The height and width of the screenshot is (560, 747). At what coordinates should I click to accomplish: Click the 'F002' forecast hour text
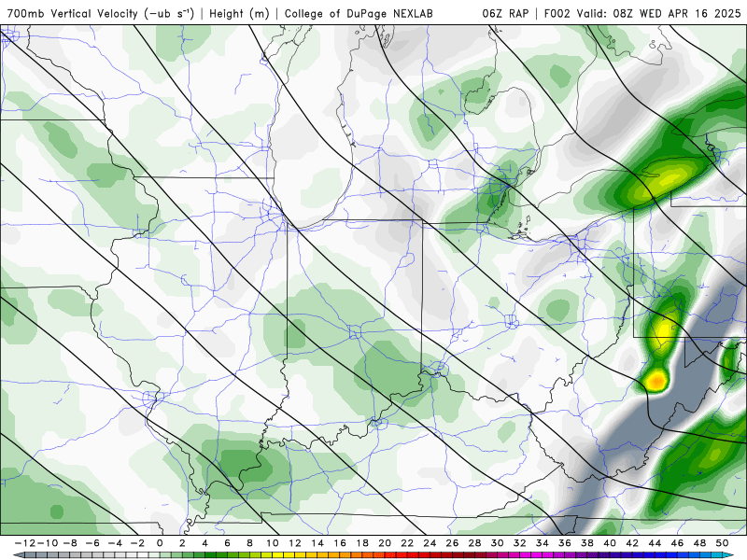(x=557, y=13)
